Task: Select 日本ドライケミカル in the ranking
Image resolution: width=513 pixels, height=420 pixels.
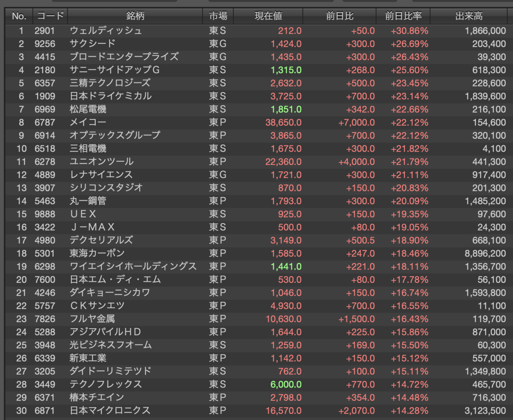Action: coord(111,96)
